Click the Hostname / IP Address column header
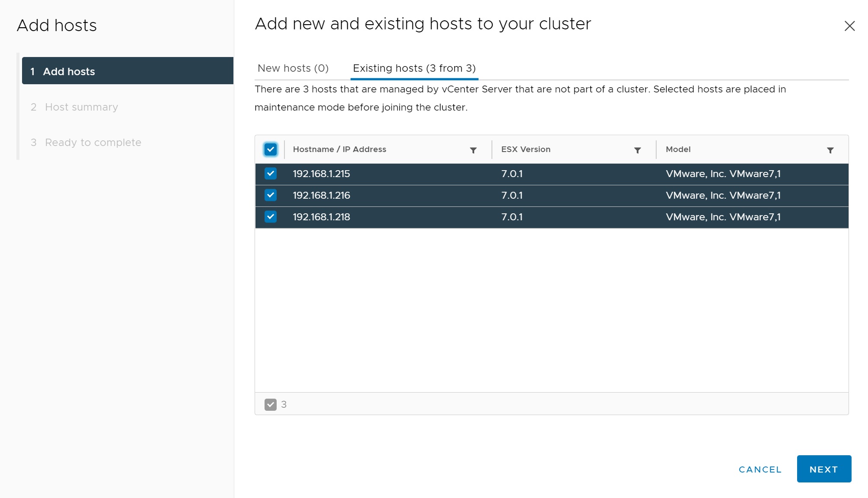This screenshot has width=868, height=498. point(339,149)
